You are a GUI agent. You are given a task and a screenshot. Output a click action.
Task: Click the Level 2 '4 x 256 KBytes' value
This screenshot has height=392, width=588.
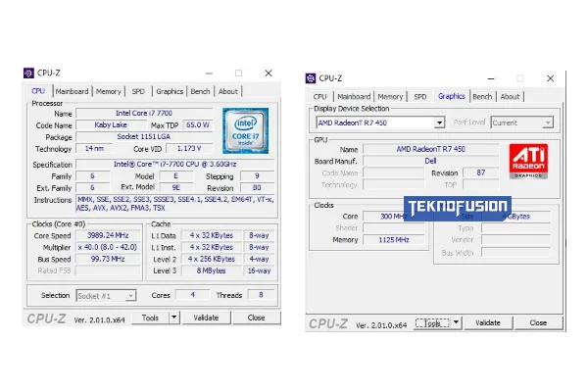(x=212, y=259)
